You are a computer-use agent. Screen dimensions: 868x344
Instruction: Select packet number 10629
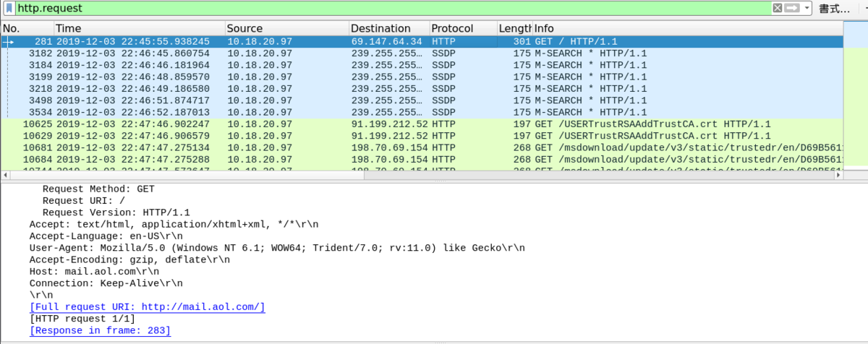[x=422, y=135]
